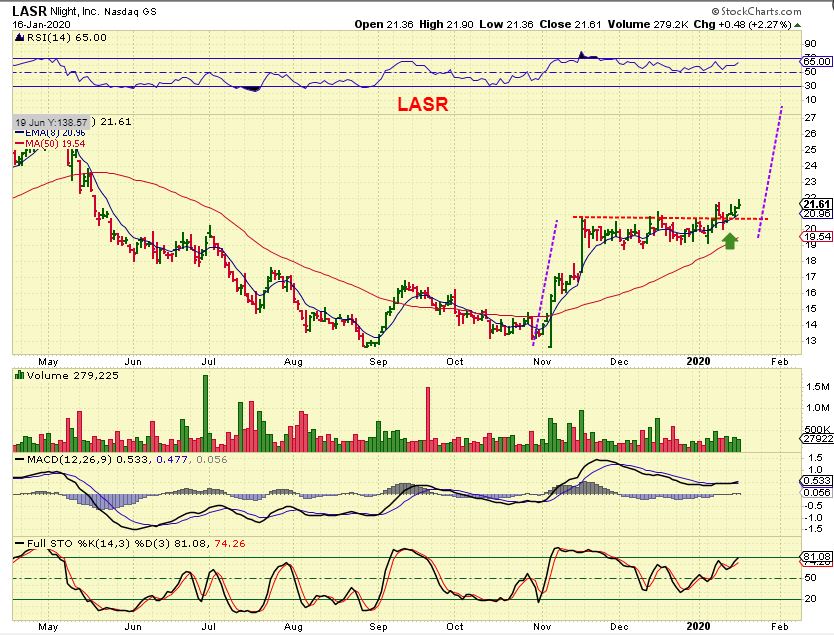Screen dimensions: 834x635
Task: Click the Close 21.61 value in the header
Action: 570,24
